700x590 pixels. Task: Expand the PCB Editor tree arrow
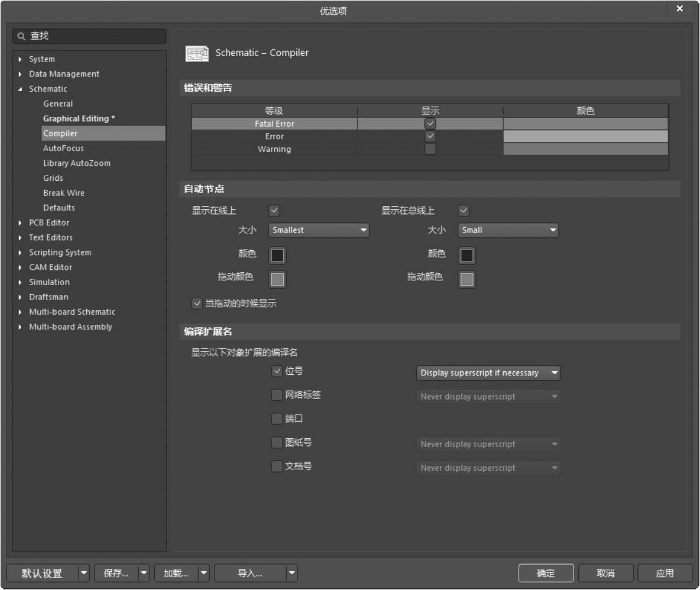tap(20, 223)
